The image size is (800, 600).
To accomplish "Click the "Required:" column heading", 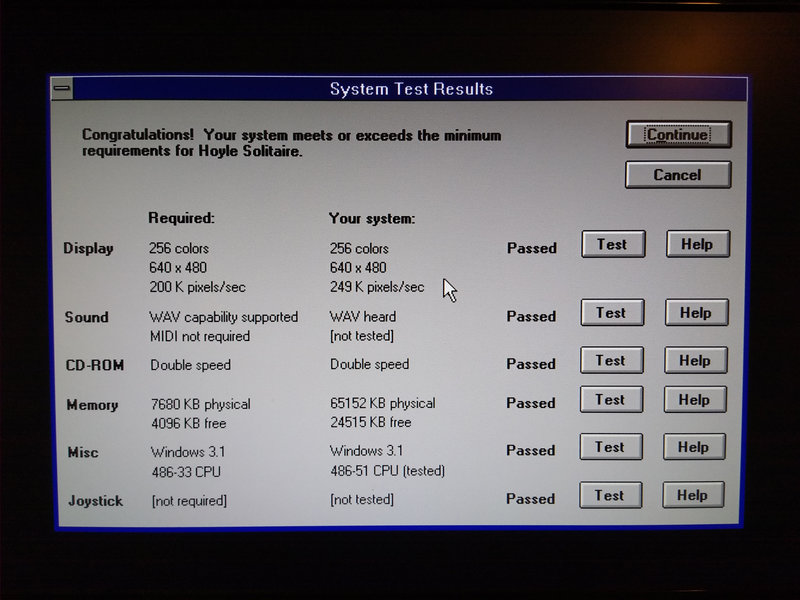I will pos(181,217).
